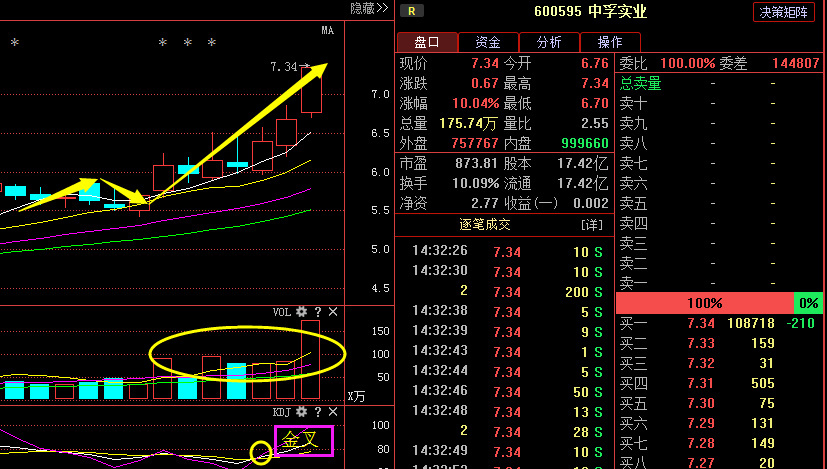
Task: Collapse side panel via 隐藏>>
Action: (369, 8)
